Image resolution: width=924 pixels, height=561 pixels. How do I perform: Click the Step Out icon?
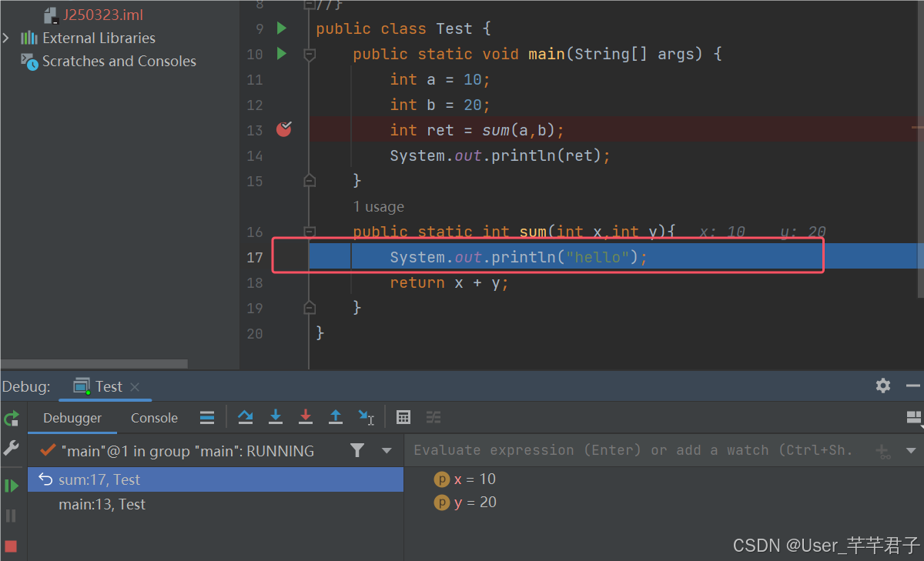pos(336,417)
